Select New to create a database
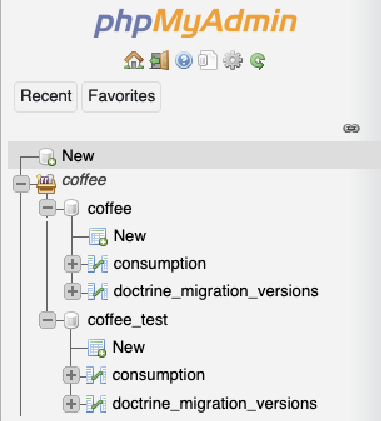This screenshot has height=421, width=381. [78, 156]
